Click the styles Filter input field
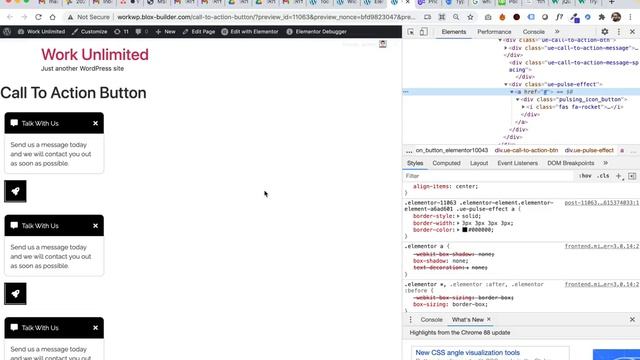Viewport: 640px width, 360px height. (488, 176)
